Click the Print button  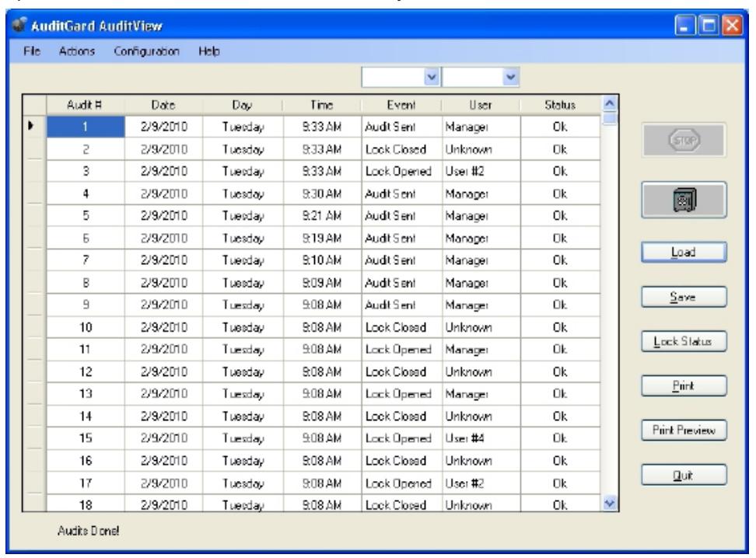click(684, 385)
